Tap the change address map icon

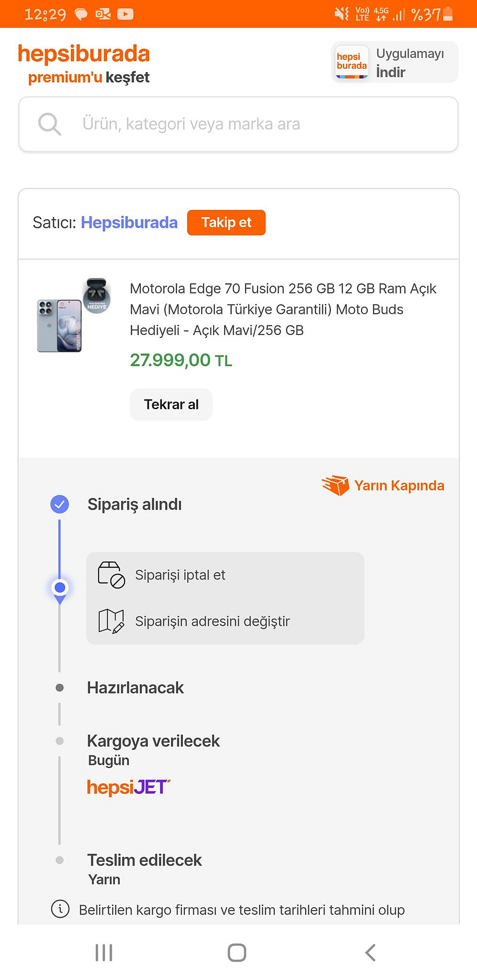(111, 621)
